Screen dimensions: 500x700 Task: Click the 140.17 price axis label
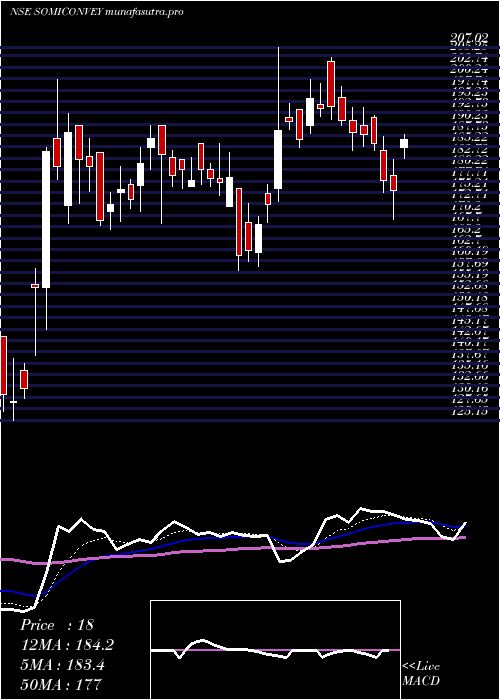(x=468, y=343)
